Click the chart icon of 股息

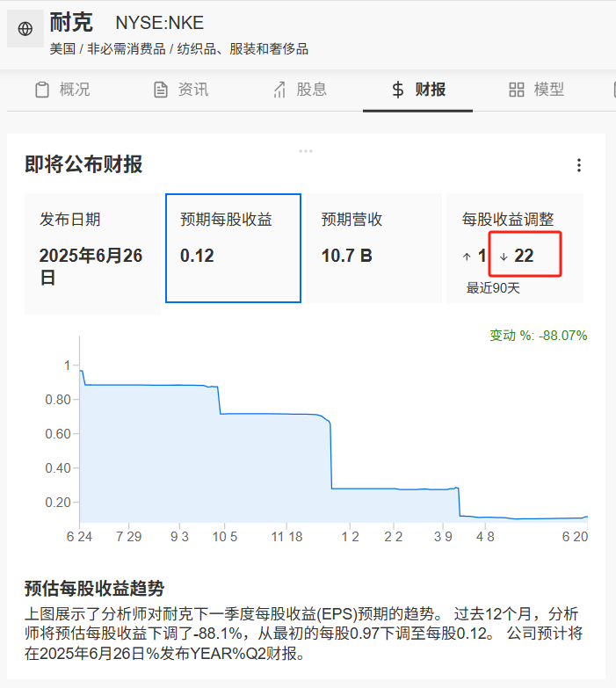[279, 90]
